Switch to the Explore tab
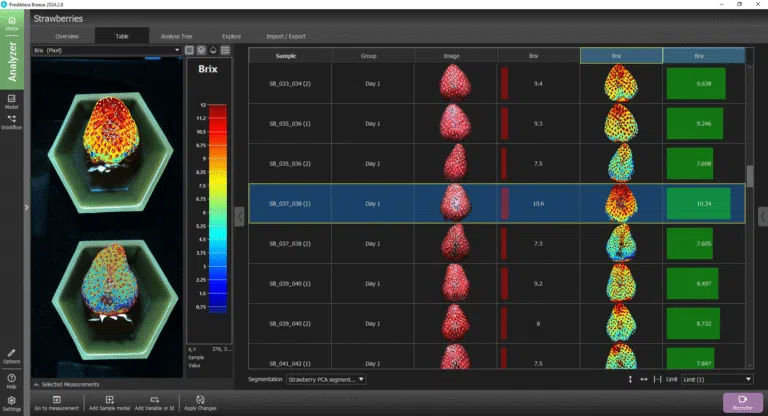Screen dimensions: 768x416 231,36
